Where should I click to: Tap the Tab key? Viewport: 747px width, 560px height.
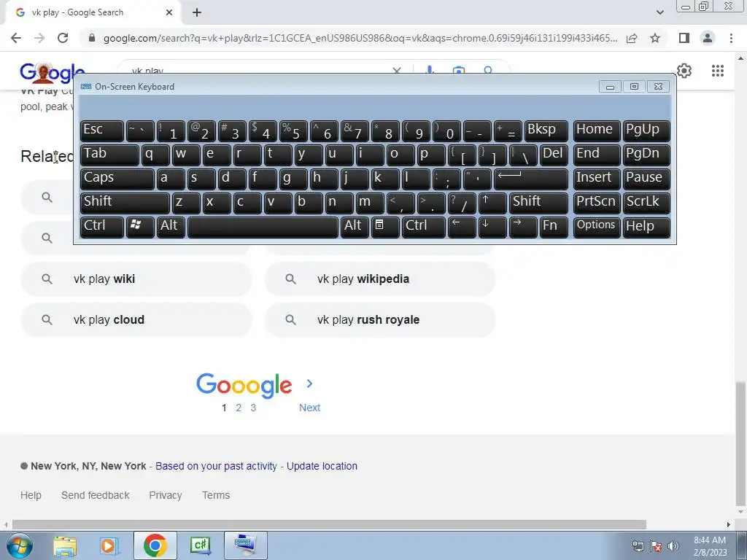click(x=109, y=155)
